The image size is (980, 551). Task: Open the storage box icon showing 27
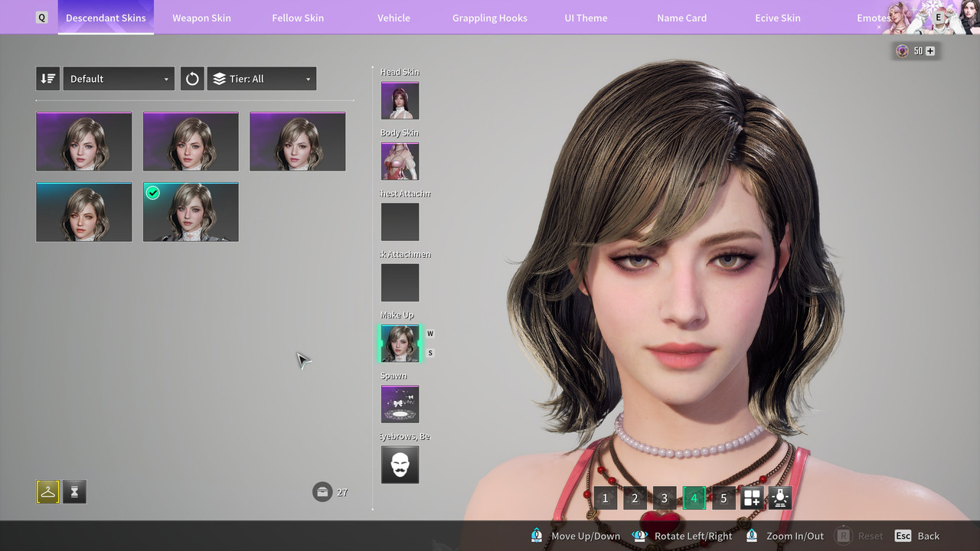pyautogui.click(x=322, y=491)
